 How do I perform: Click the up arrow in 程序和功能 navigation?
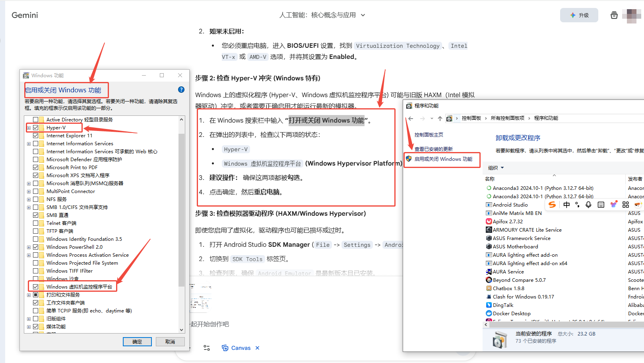440,118
